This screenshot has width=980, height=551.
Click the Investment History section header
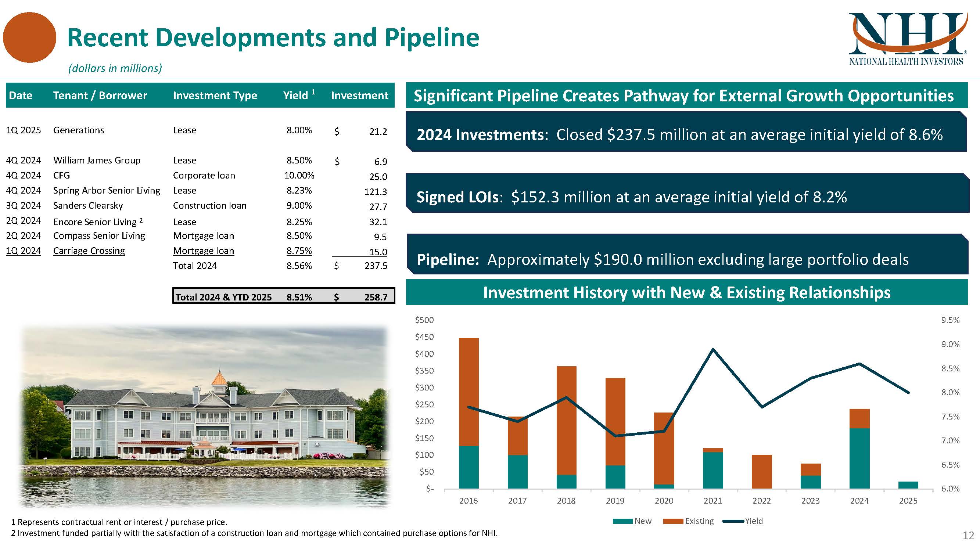tap(686, 292)
